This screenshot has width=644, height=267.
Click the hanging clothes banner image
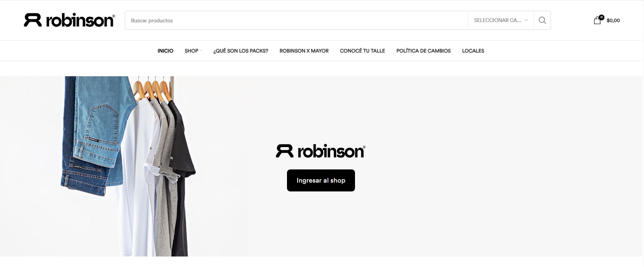tap(124, 166)
